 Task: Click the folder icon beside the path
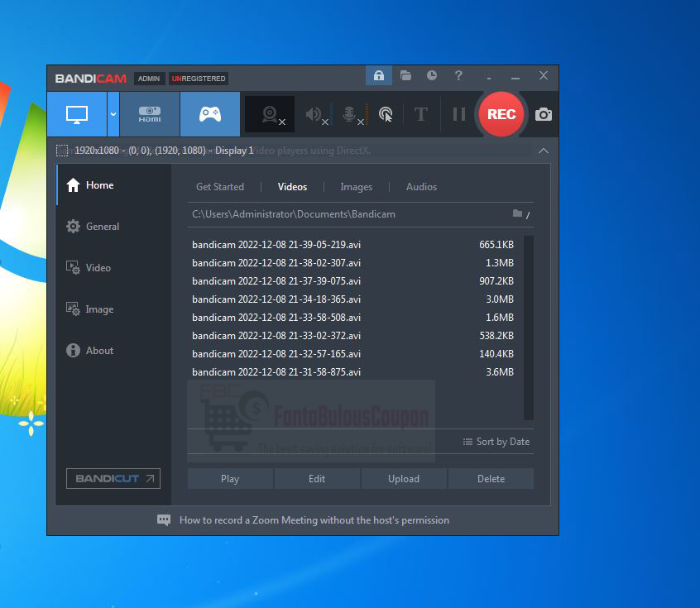point(517,213)
